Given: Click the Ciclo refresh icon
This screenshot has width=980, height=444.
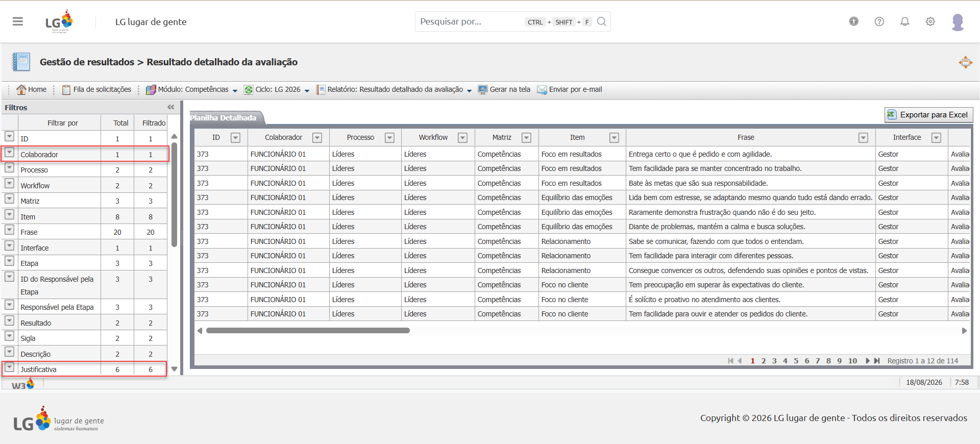Looking at the screenshot, I should 249,90.
